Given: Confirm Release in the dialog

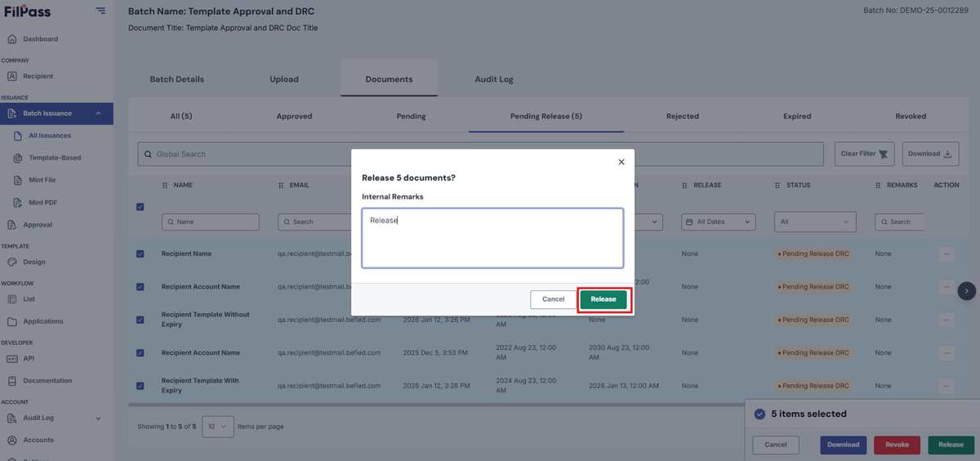Looking at the screenshot, I should pos(604,299).
